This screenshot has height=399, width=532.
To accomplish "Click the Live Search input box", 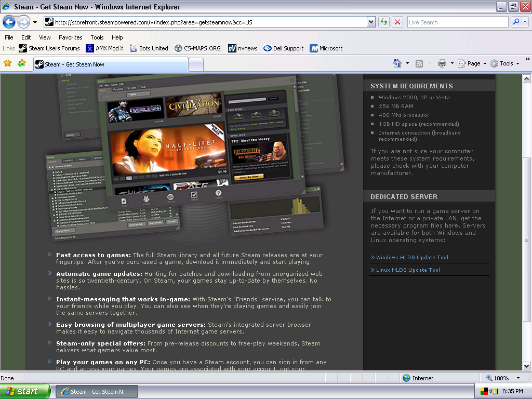I will 457,22.
